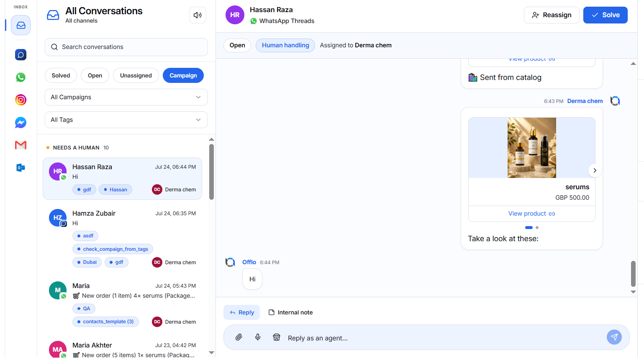644x358 pixels.
Task: Click the Derma chem agent avatar icon
Action: point(615,101)
